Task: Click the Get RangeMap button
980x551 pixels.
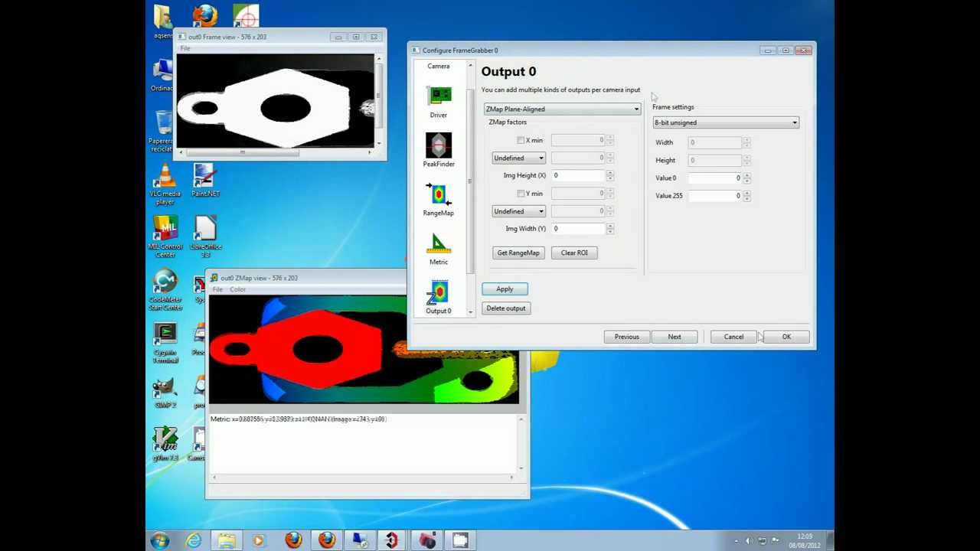Action: point(518,253)
